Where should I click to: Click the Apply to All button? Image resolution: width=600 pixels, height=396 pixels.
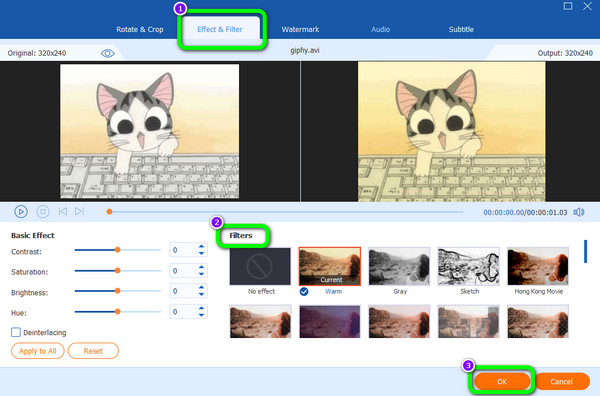click(x=38, y=351)
